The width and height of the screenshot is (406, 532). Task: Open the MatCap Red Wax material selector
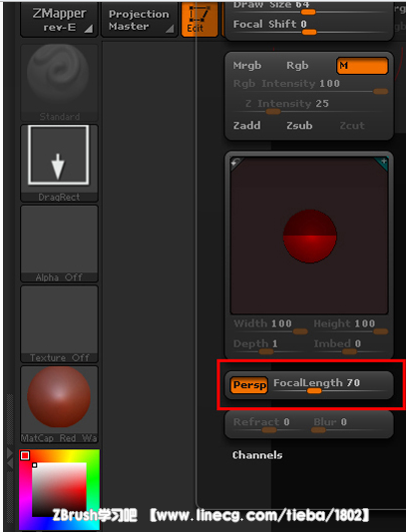pos(59,404)
